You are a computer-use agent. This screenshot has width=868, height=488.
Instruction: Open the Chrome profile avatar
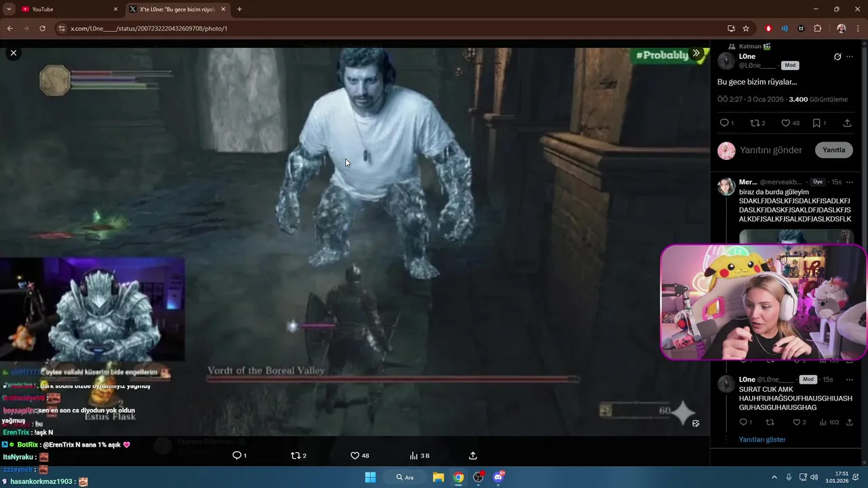842,28
